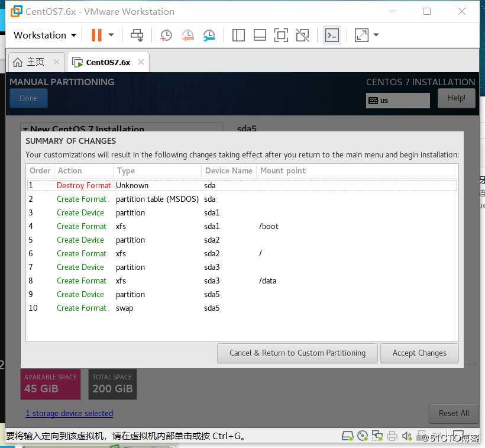Pause the virtual machine with the orange pause icon
Screen dimensions: 485x448
coord(96,35)
